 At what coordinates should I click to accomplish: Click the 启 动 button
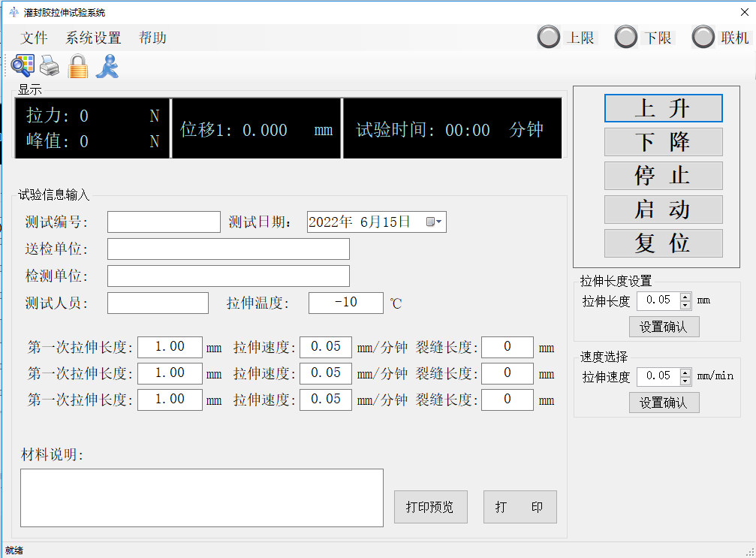[664, 210]
